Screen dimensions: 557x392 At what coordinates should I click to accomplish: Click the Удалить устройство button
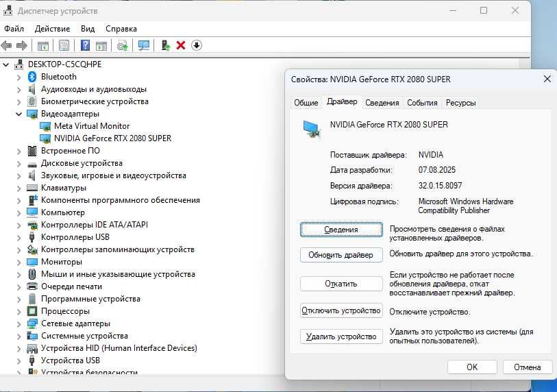click(341, 336)
